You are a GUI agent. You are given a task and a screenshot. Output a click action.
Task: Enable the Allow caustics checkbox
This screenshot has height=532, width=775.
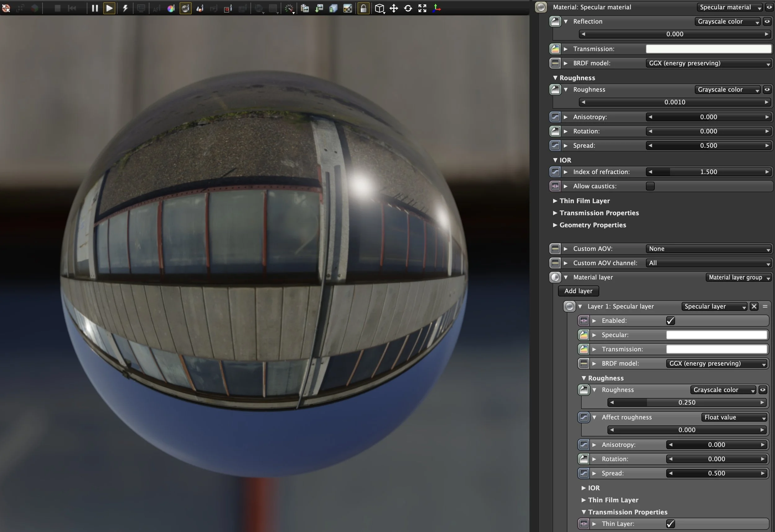650,186
